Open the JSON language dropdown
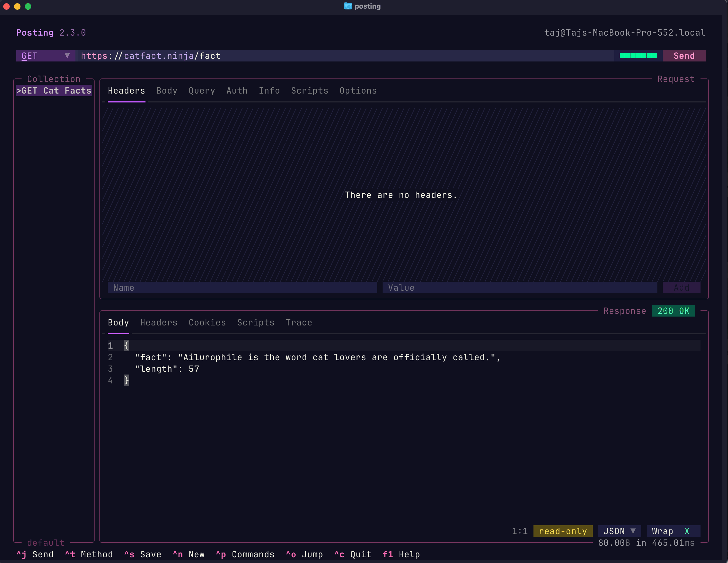The height and width of the screenshot is (563, 728). (619, 531)
